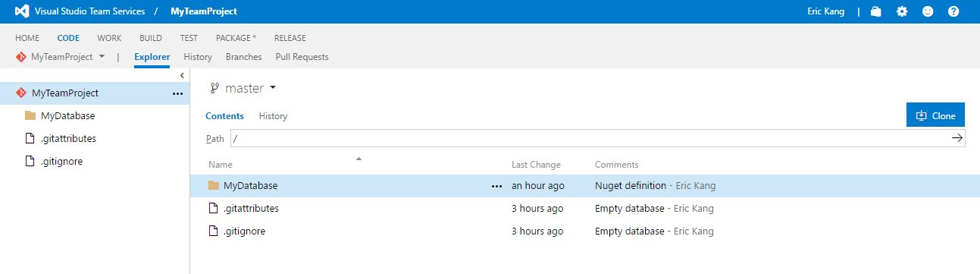Open MyDatabase in the file list
980x274 pixels.
pos(251,186)
